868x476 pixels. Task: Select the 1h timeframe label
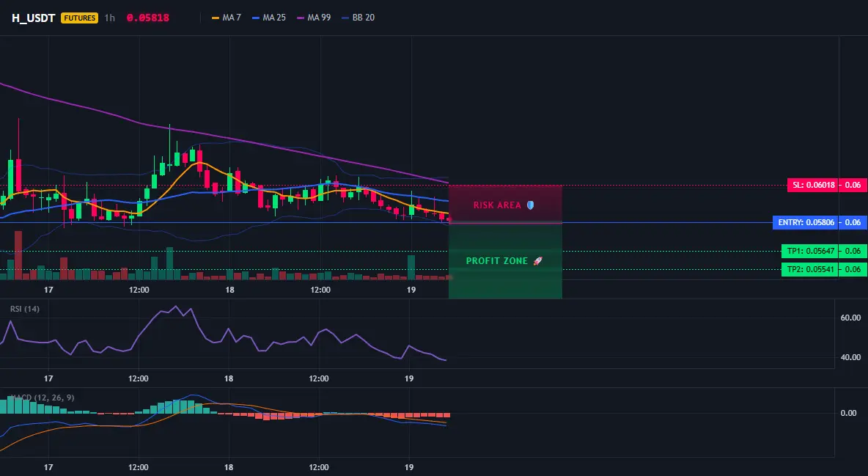tap(110, 18)
